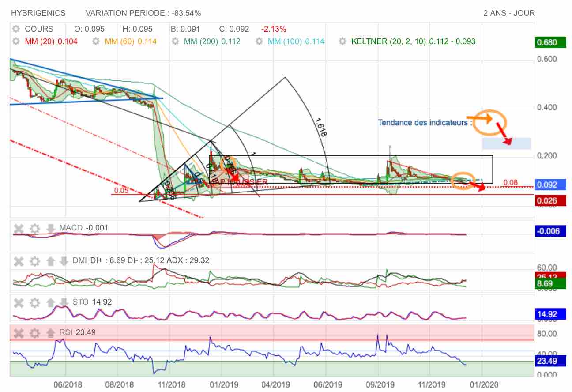572x392 pixels.
Task: Open RSI panel gear settings
Action: click(x=35, y=333)
